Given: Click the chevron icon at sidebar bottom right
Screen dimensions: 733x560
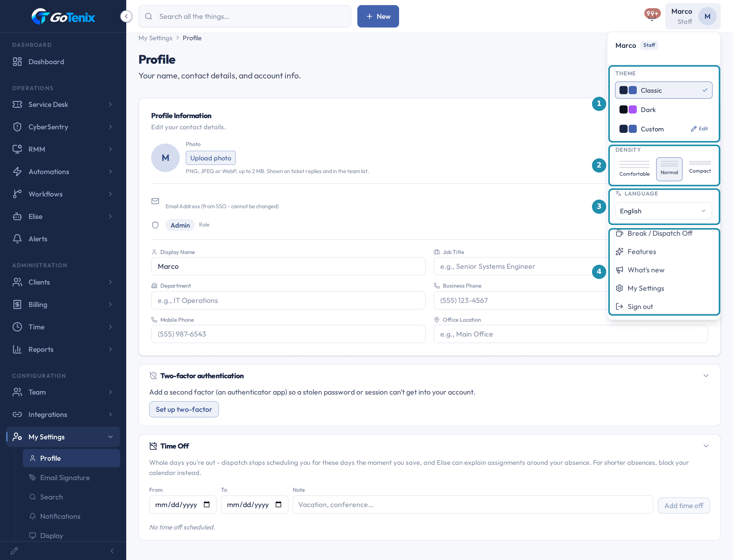Looking at the screenshot, I should [112, 551].
